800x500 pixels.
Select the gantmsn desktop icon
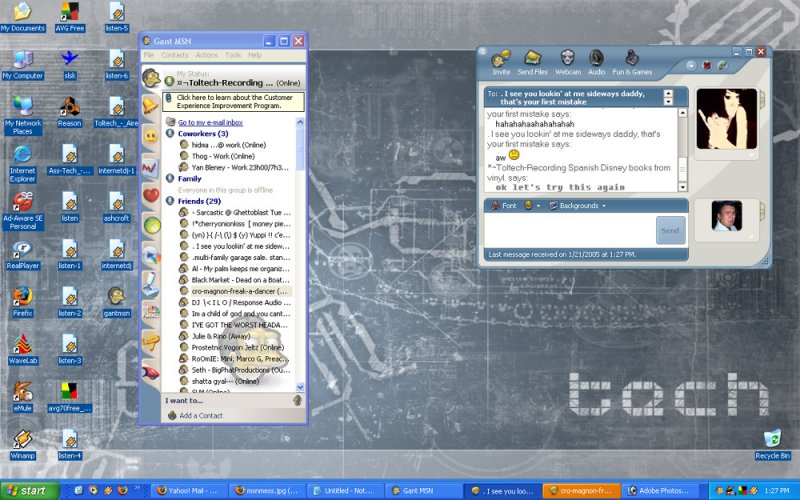116,302
